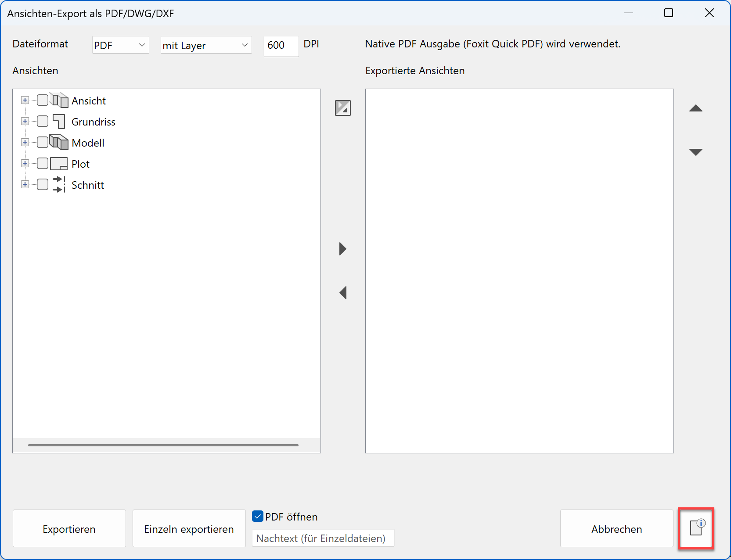Click the left arrow to remove views
This screenshot has width=731, height=560.
343,293
